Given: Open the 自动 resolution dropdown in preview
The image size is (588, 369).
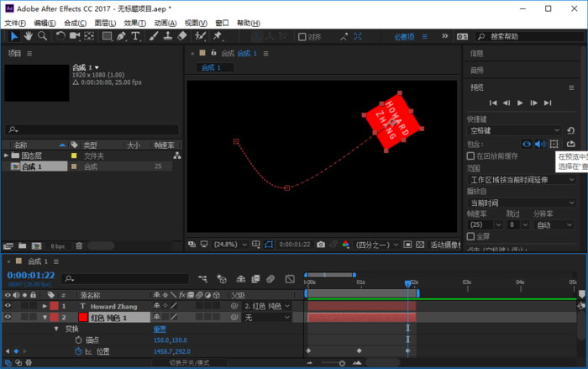Looking at the screenshot, I should click(554, 225).
